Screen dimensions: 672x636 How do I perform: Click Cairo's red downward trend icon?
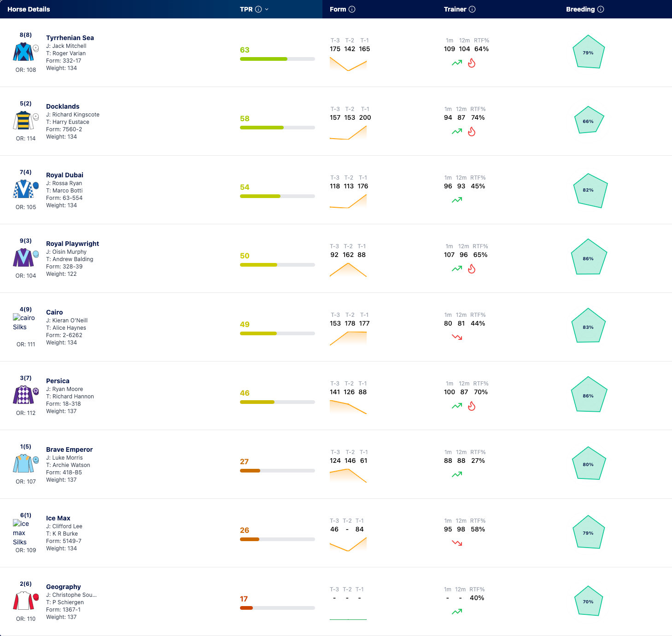tap(457, 337)
